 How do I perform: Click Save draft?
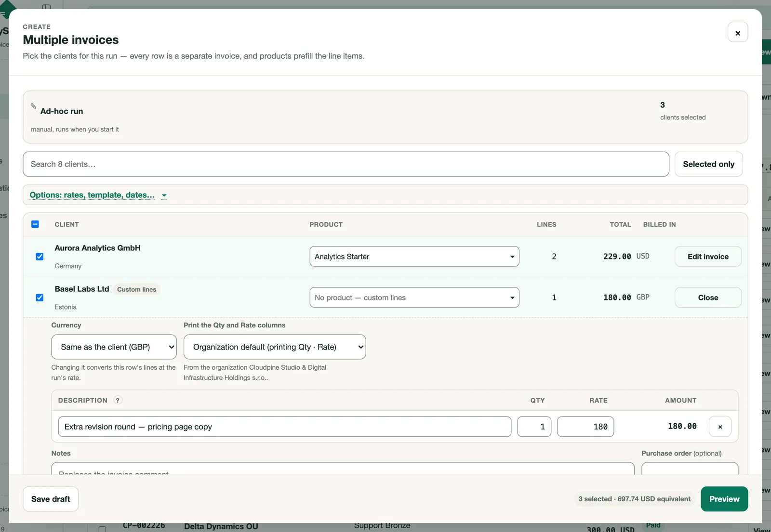pos(51,499)
